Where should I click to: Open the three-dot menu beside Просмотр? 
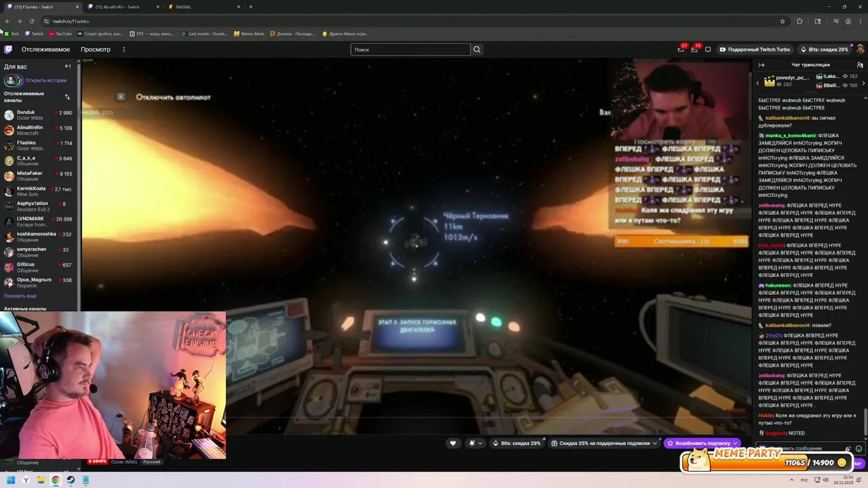click(123, 49)
